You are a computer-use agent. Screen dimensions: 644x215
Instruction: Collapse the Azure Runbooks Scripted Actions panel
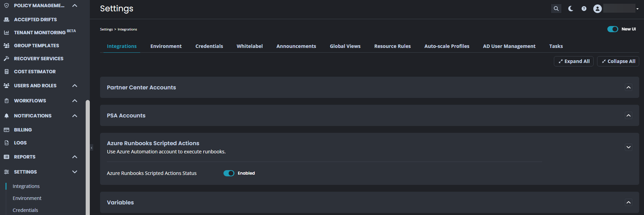coord(628,147)
